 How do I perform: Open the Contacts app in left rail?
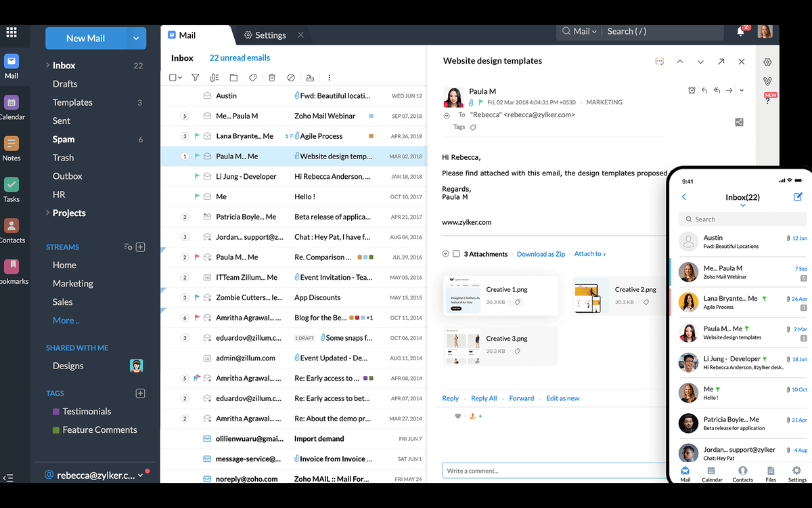tap(12, 231)
